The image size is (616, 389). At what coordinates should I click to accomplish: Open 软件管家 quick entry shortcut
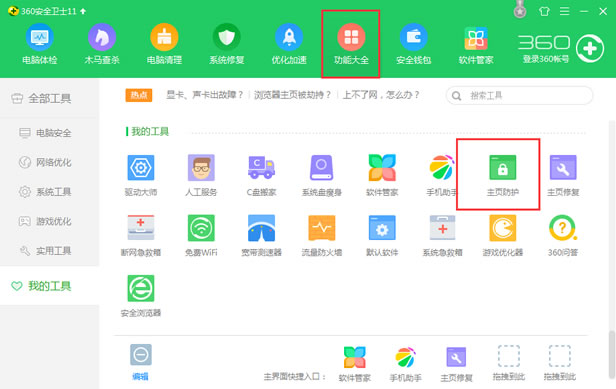pos(354,364)
